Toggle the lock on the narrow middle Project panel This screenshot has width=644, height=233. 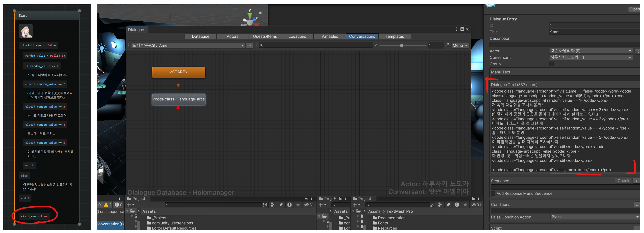[x=340, y=199]
